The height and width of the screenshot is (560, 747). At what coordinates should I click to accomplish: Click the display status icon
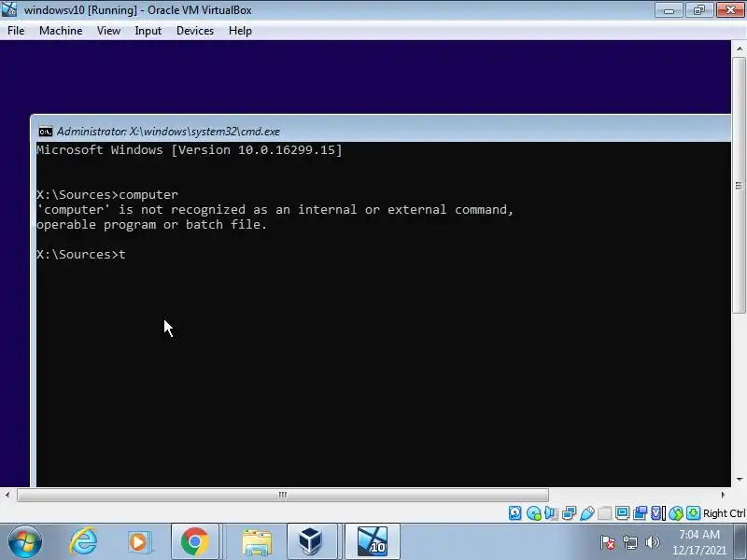(x=622, y=512)
